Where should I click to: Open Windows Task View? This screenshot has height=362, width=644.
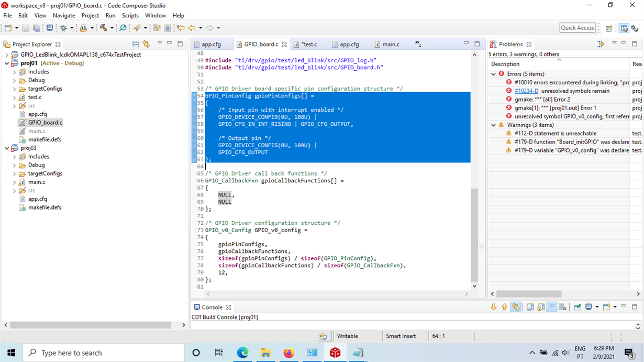click(x=219, y=353)
